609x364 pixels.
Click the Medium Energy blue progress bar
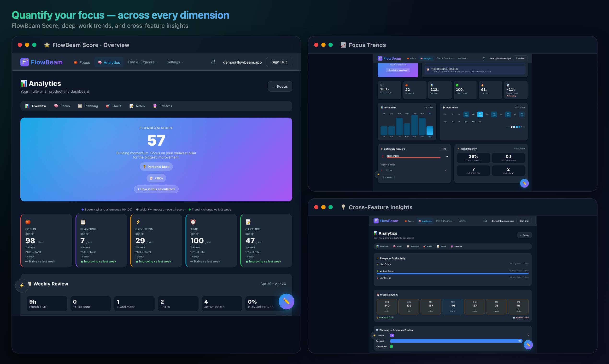click(453, 273)
